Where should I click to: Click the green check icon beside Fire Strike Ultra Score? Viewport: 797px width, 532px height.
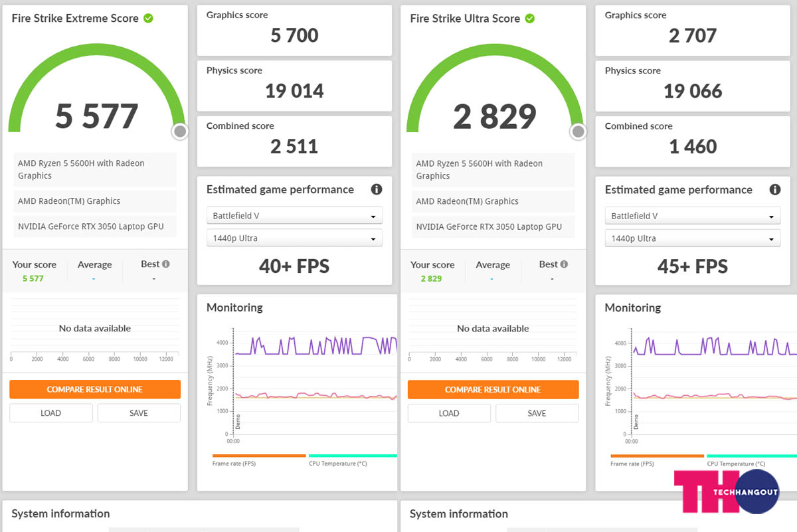(x=529, y=19)
